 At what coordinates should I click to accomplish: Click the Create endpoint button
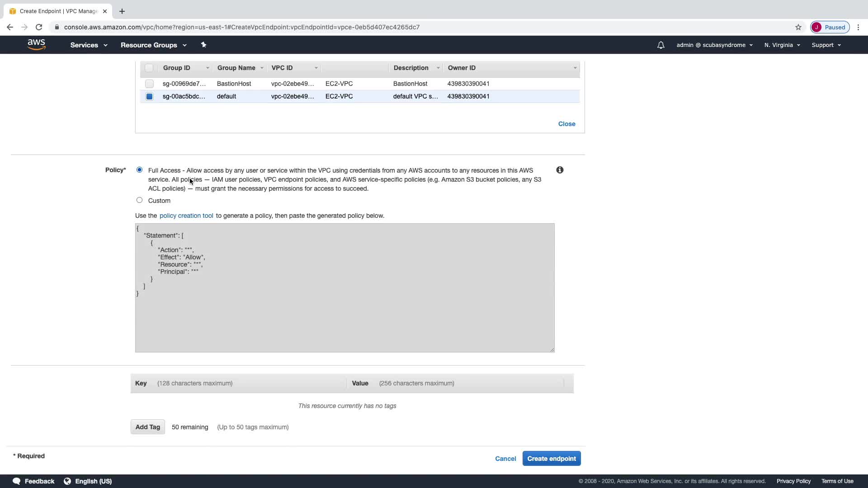coord(551,459)
